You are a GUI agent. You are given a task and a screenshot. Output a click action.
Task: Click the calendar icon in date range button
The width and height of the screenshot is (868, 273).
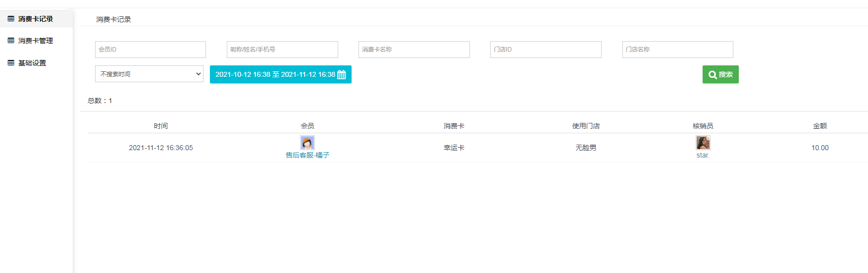[342, 75]
